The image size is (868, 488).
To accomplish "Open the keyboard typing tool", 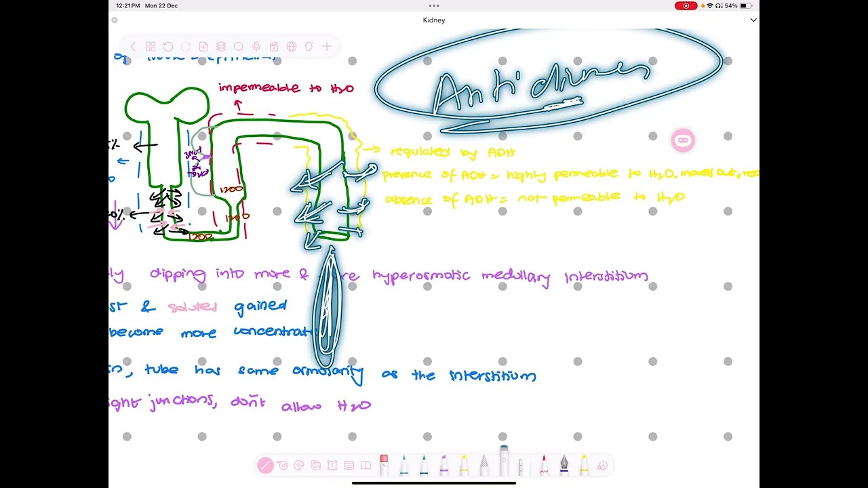I will [x=349, y=466].
